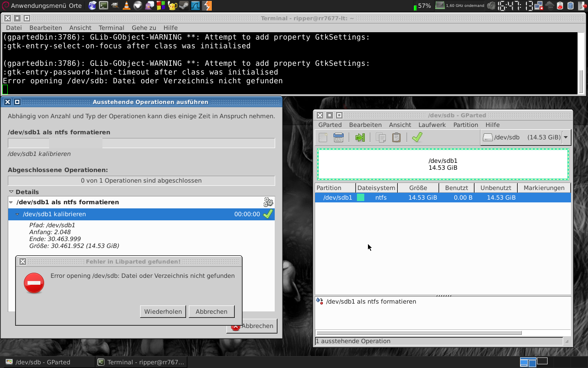Open the Bearbeiten menu in Terminal
This screenshot has height=368, width=588.
[x=45, y=28]
